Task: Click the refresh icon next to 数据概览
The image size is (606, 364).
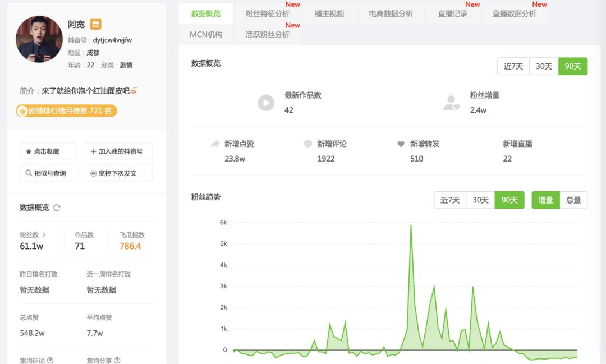Action: click(x=57, y=208)
